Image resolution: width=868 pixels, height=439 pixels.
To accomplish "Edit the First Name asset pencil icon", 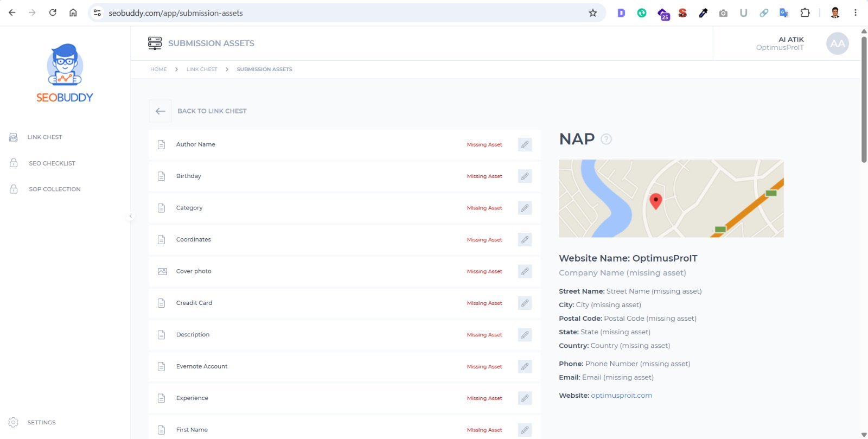I will coord(525,430).
